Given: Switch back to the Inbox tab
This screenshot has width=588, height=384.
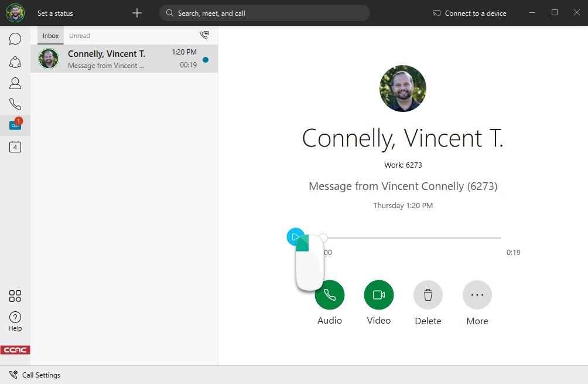Looking at the screenshot, I should point(50,35).
